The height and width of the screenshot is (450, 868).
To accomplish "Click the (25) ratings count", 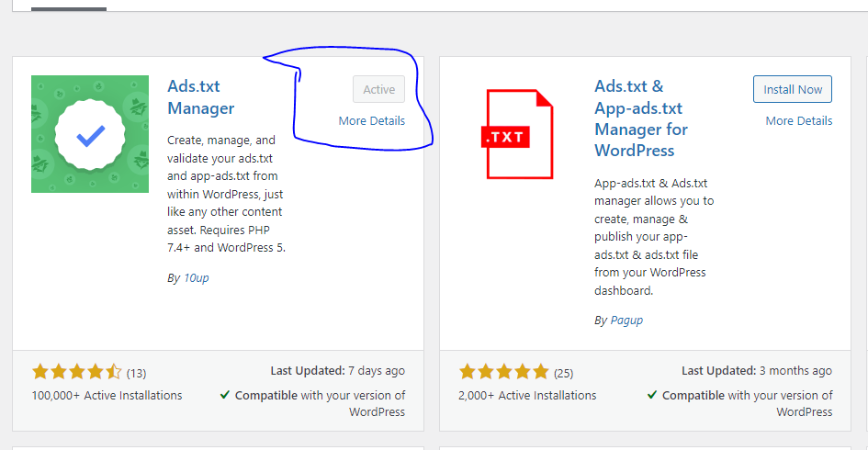I will click(x=564, y=373).
